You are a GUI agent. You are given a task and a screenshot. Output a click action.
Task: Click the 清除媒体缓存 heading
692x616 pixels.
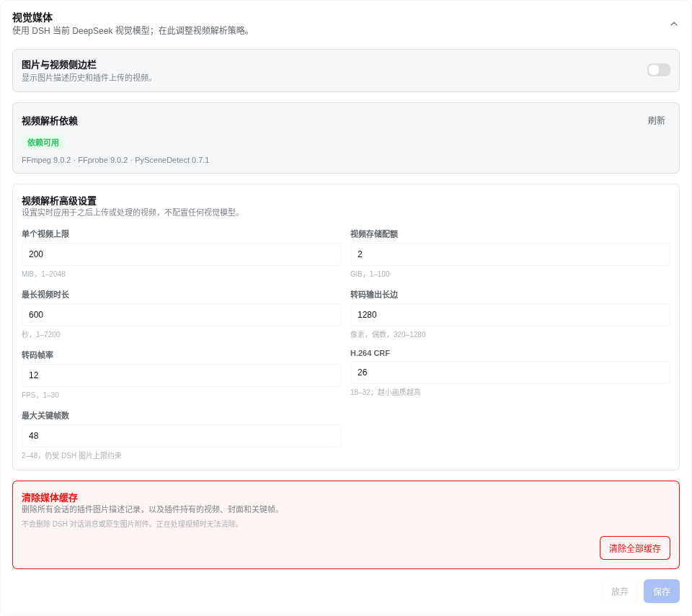[50, 497]
